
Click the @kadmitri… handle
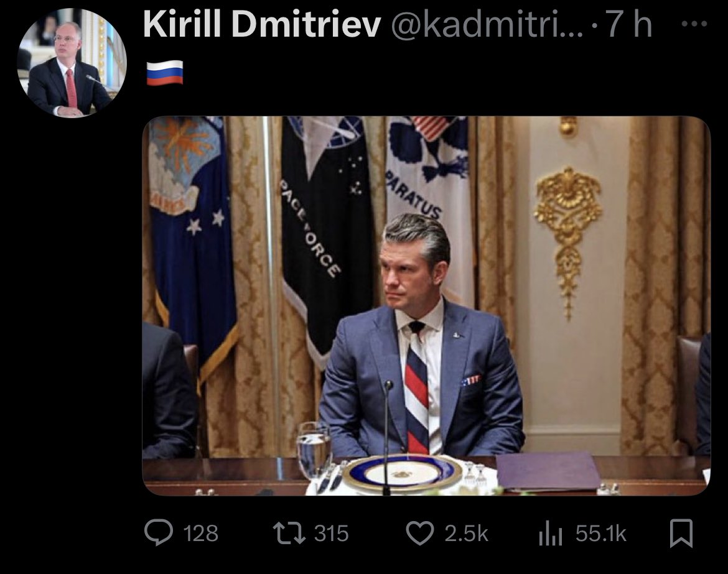point(487,26)
